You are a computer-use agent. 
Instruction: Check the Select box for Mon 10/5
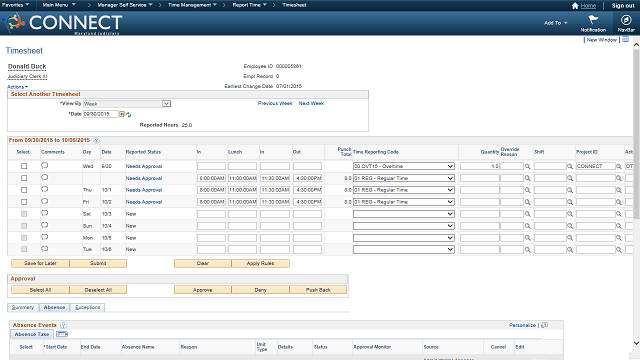coord(24,238)
